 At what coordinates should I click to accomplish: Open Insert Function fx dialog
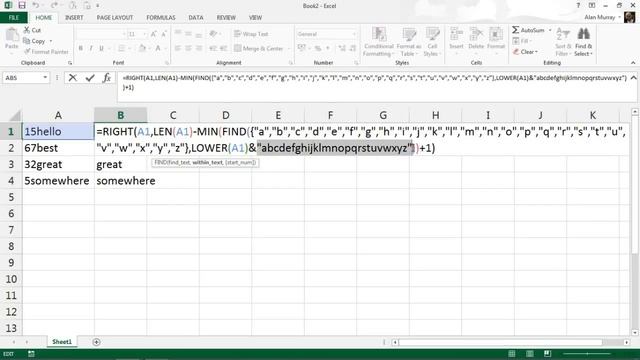coord(107,78)
